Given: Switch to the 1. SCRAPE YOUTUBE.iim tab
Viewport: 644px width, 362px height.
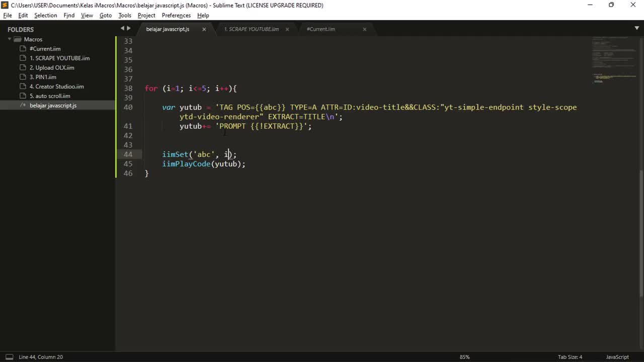Looking at the screenshot, I should [x=251, y=29].
